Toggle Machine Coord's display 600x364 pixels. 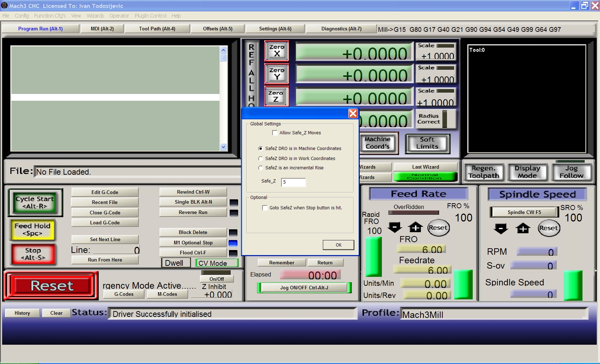pyautogui.click(x=378, y=143)
